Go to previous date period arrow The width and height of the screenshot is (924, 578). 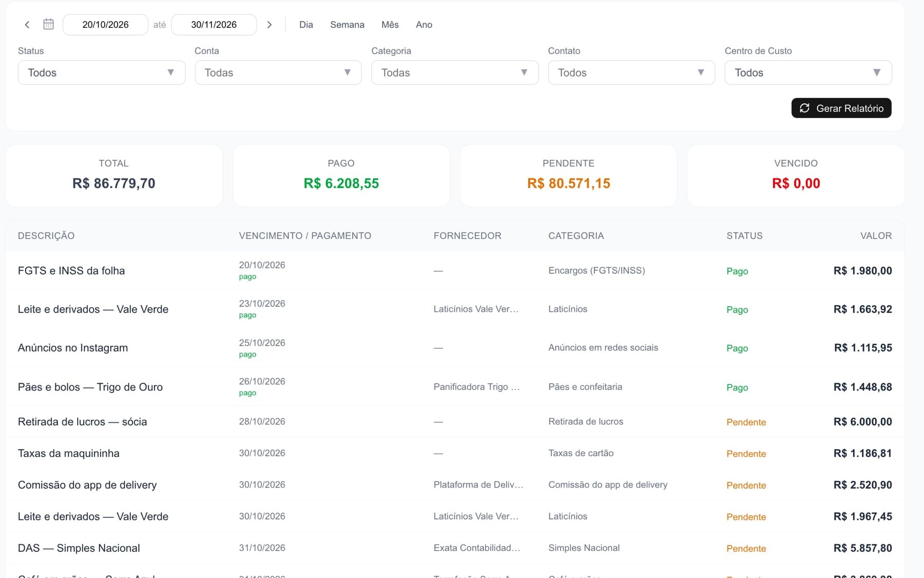coord(27,25)
